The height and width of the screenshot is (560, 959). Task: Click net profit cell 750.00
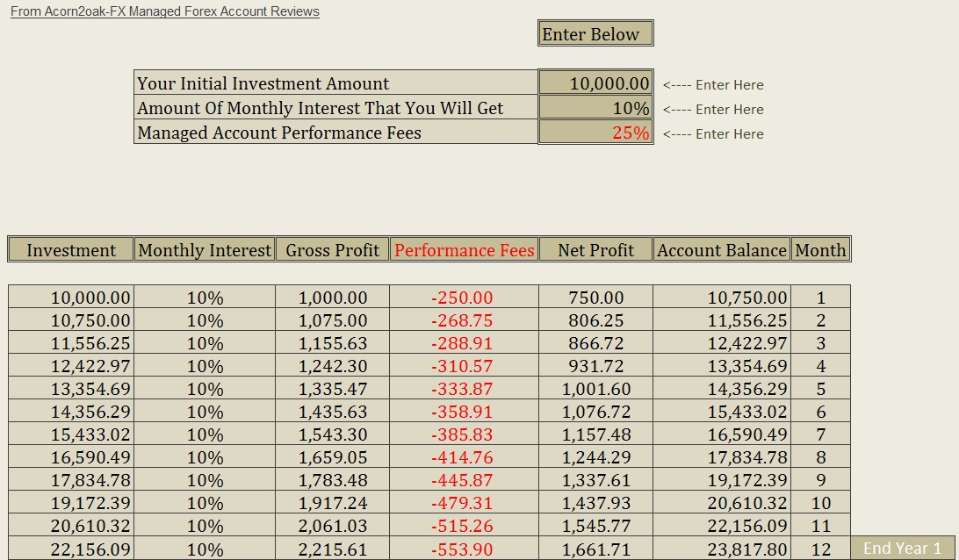pos(595,298)
